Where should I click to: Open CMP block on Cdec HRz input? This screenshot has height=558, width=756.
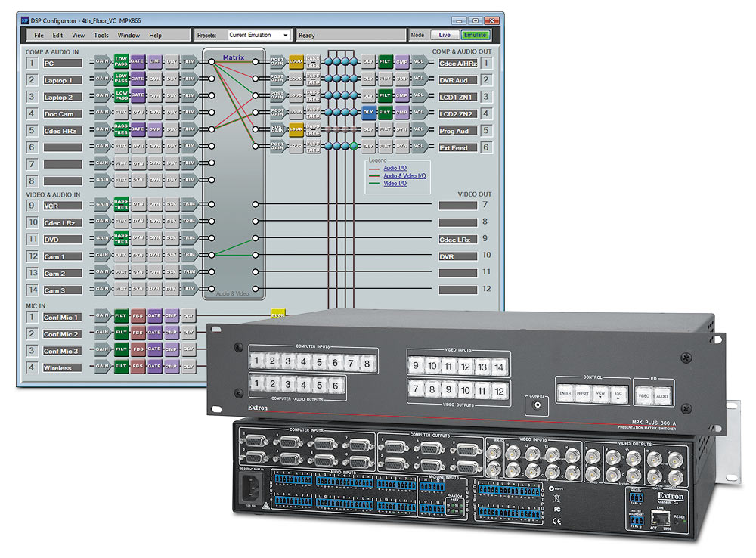pyautogui.click(x=154, y=129)
